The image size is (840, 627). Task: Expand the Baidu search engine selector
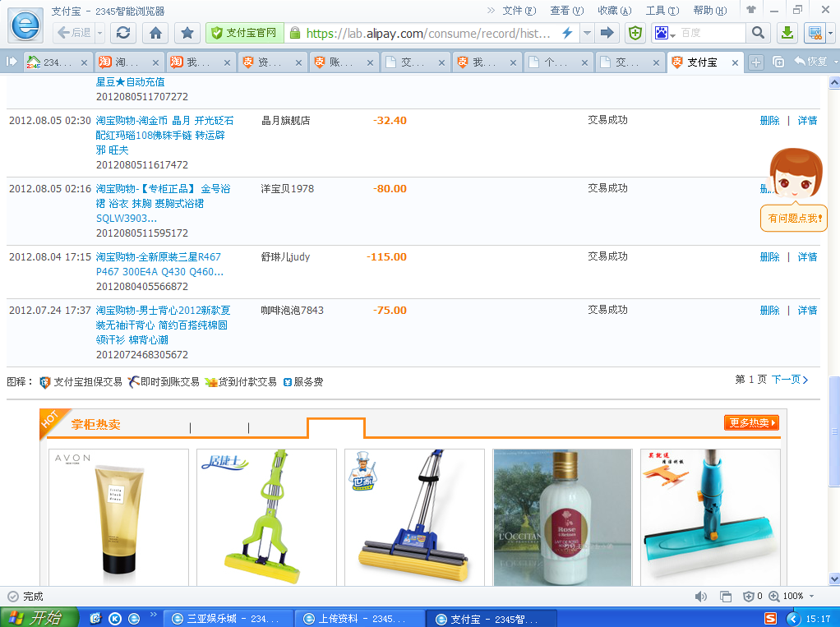[664, 33]
